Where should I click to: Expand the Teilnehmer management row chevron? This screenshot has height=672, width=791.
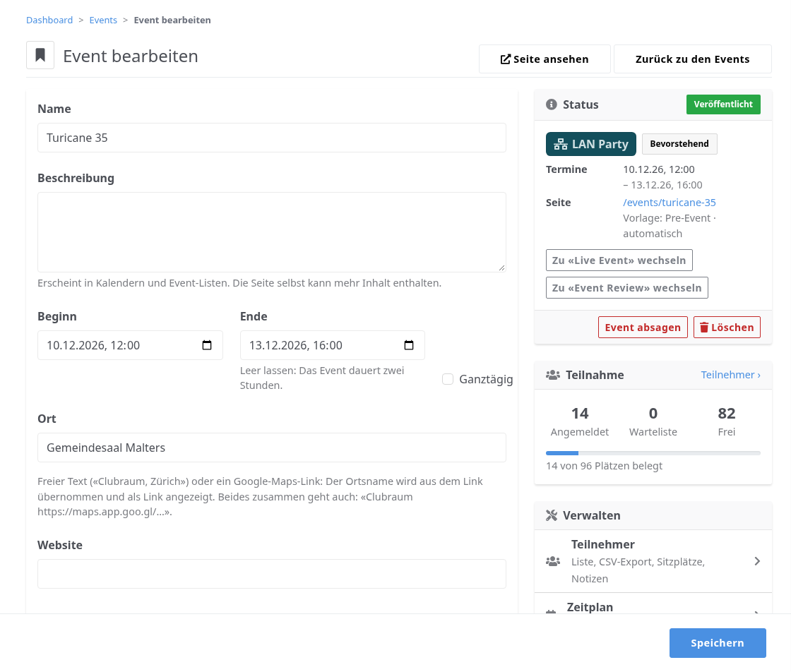[x=756, y=561]
